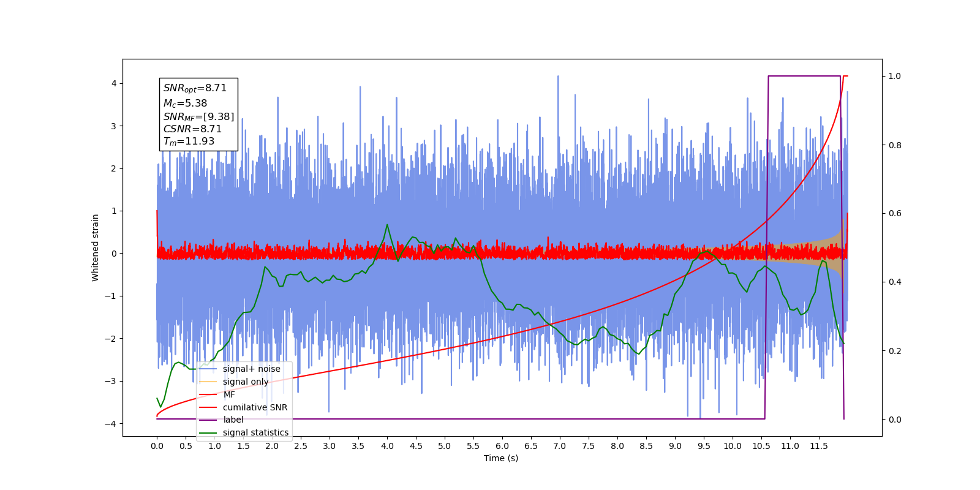Screen dimensions: 980x490
Task: Click the 0.0 tick on right axis
Action: (895, 420)
